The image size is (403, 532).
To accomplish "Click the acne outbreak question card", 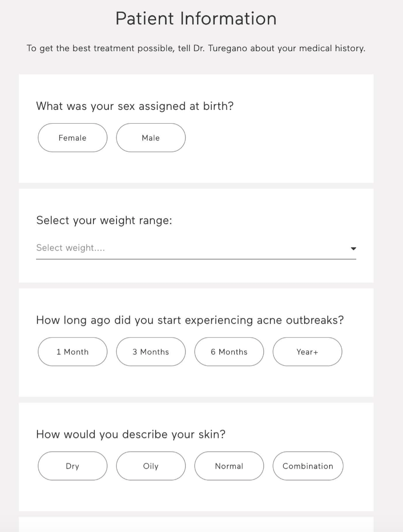I will 196,342.
